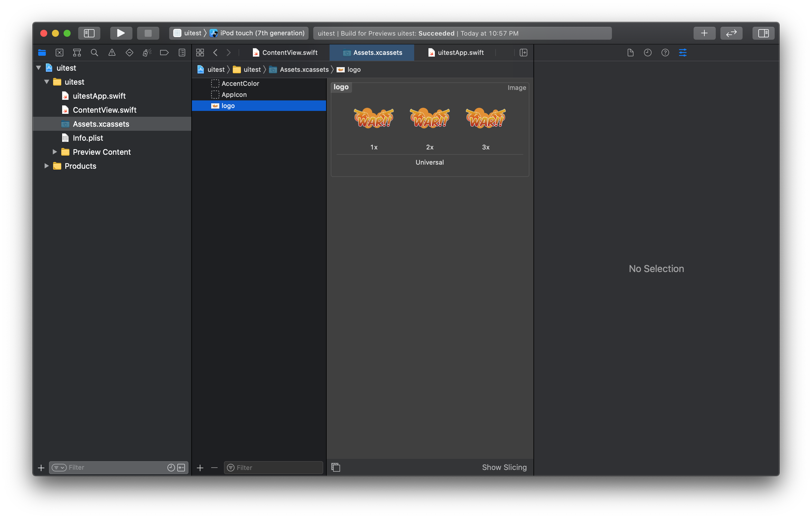Click the add editor on right icon
812x519 pixels.
pos(523,53)
